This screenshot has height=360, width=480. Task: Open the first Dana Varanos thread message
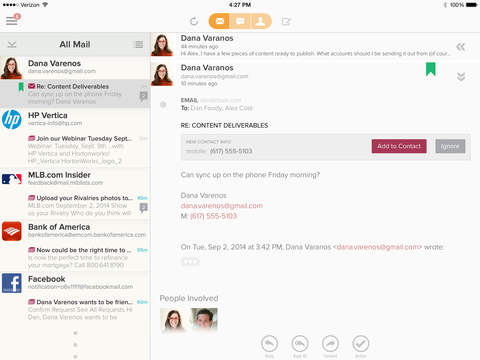coord(315,45)
